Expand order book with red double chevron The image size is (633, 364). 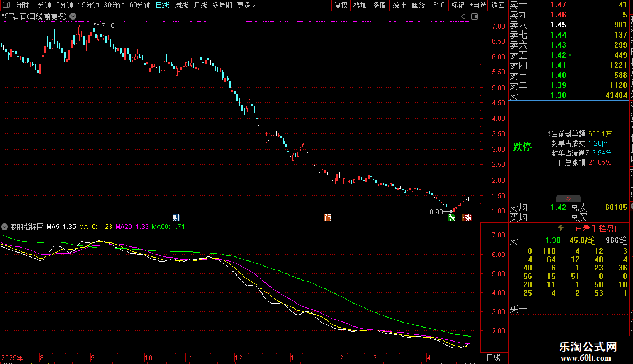(569, 199)
